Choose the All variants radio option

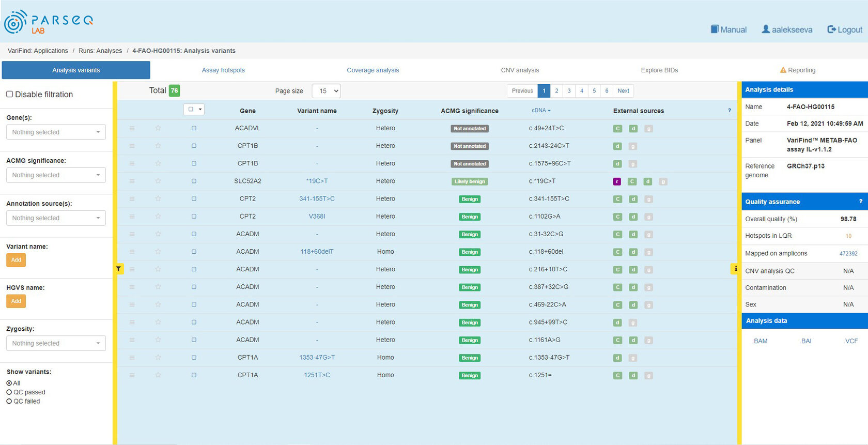tap(9, 383)
